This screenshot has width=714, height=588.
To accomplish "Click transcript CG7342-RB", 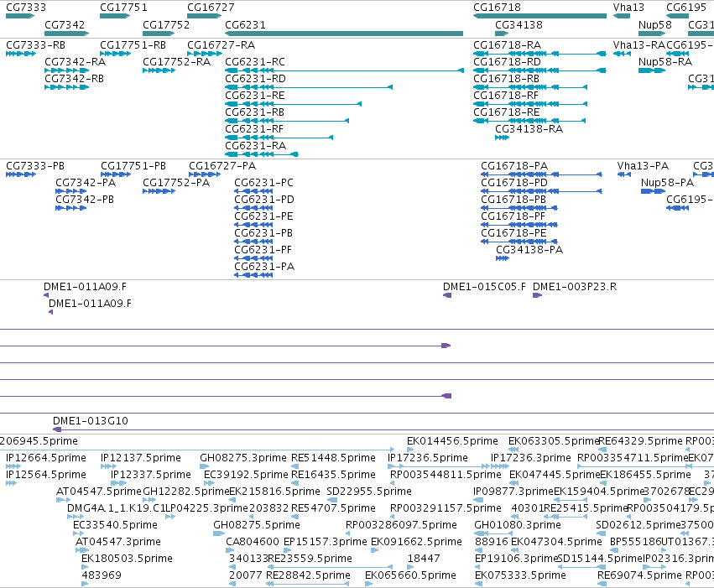I will click(x=74, y=79).
